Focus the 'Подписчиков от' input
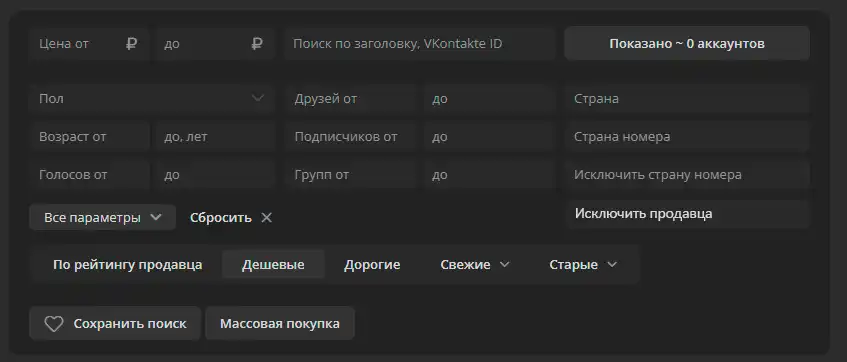This screenshot has height=362, width=847. (351, 137)
